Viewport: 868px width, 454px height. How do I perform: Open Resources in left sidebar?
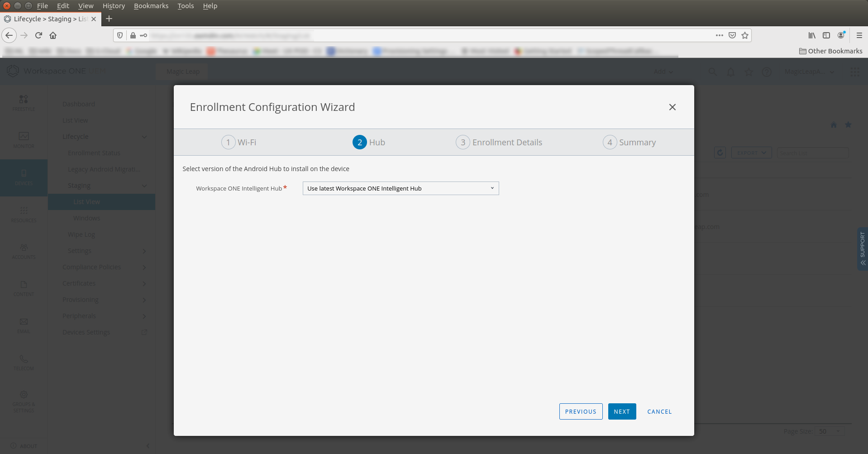[24, 215]
